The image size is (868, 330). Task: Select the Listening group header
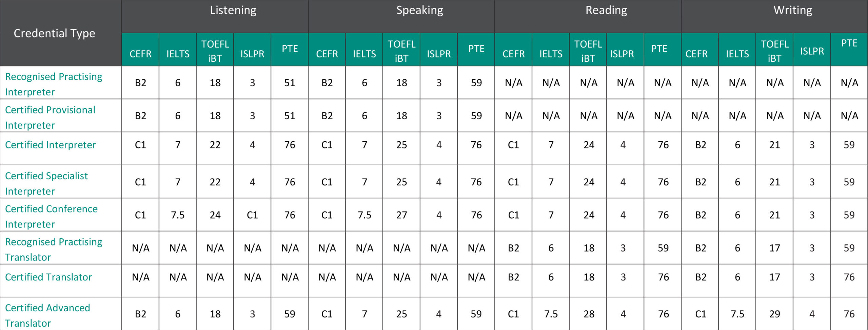[x=233, y=10]
